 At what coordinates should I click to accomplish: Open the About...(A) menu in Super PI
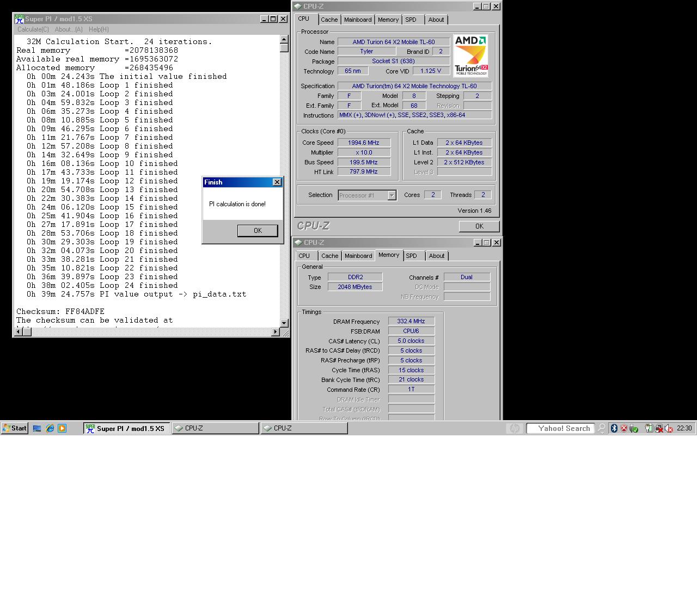69,29
